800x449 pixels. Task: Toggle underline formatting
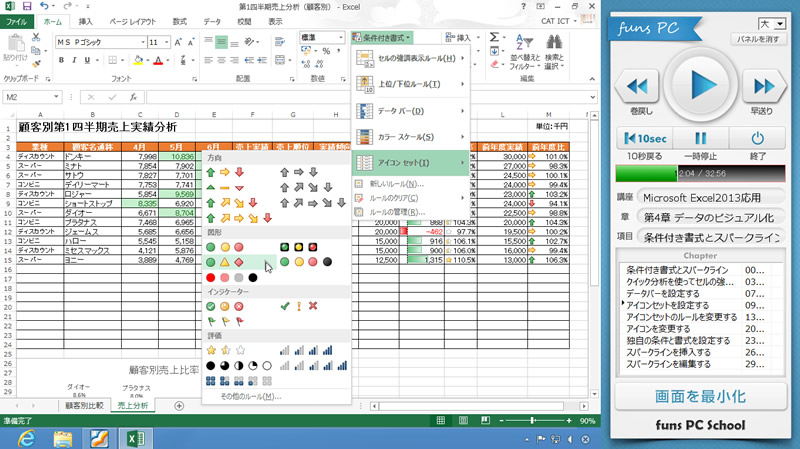pos(87,60)
